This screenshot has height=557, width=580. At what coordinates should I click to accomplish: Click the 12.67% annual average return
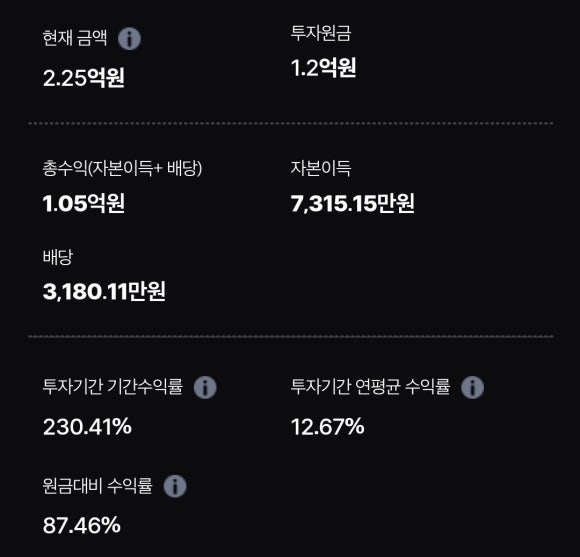tap(328, 426)
